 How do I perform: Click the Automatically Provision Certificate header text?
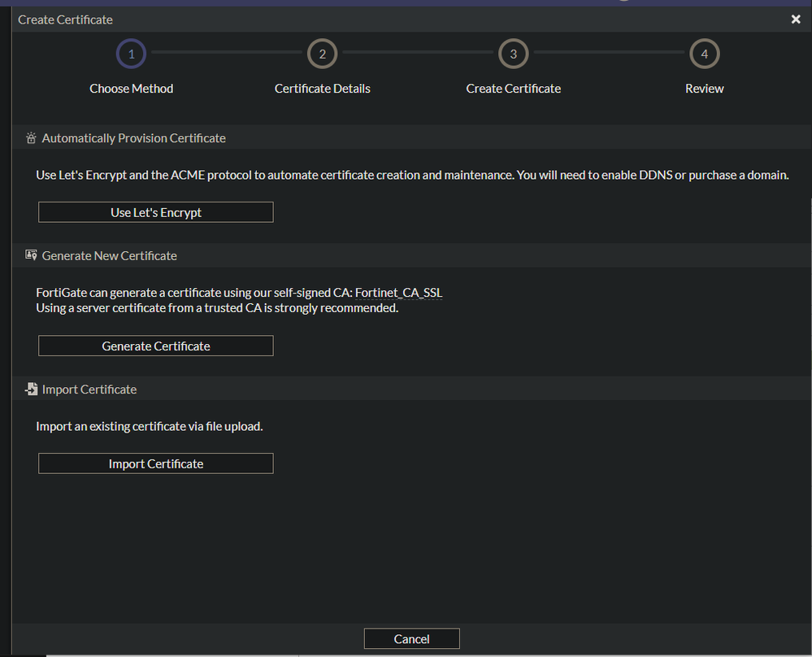134,138
